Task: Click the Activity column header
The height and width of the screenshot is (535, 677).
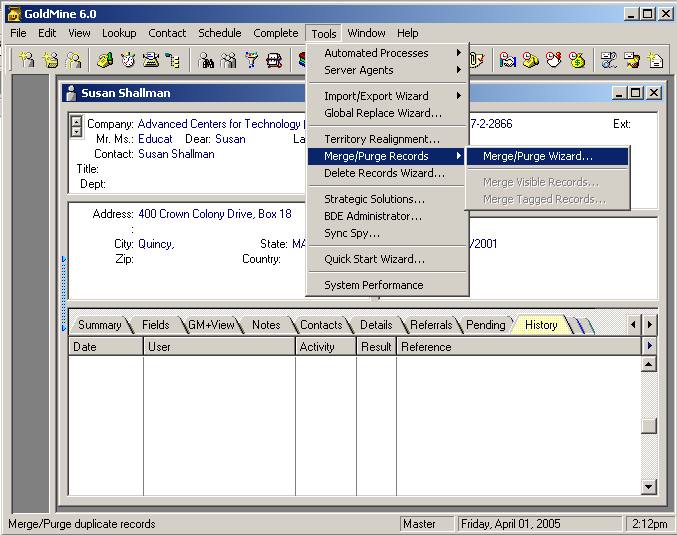Action: point(326,347)
